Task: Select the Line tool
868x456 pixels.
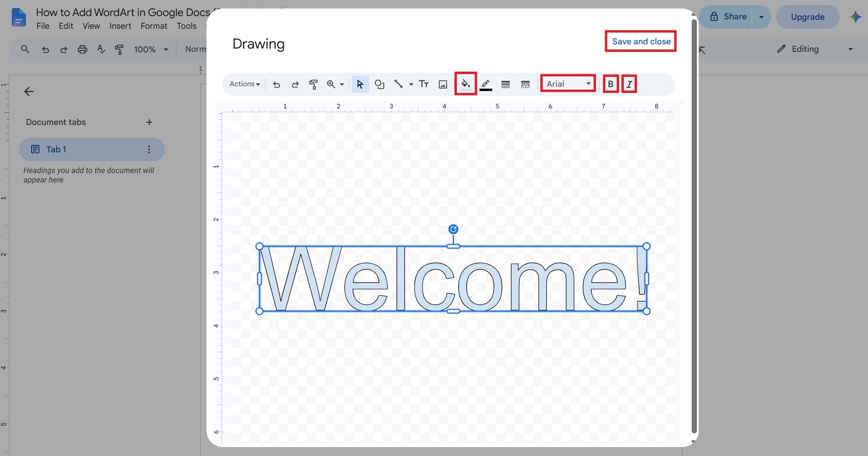Action: tap(398, 84)
